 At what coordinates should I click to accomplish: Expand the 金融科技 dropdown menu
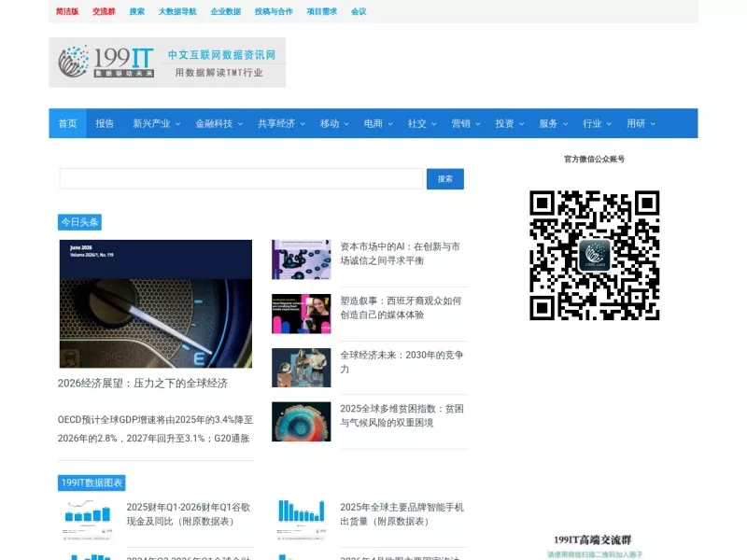click(x=218, y=123)
